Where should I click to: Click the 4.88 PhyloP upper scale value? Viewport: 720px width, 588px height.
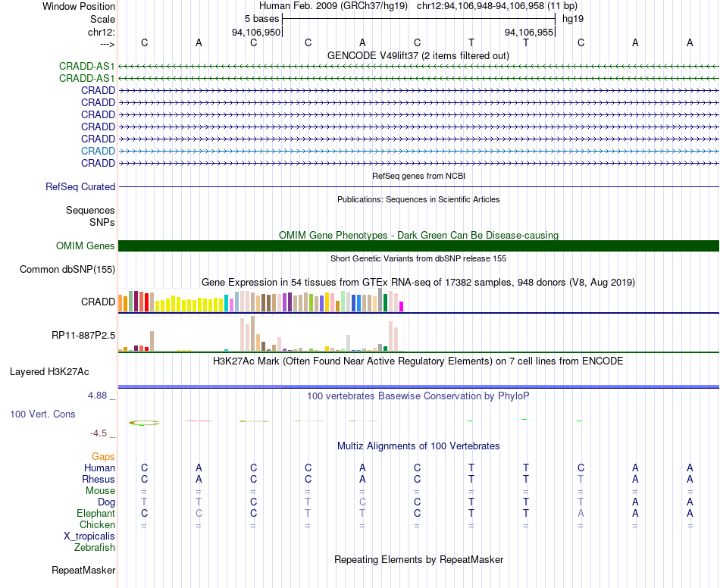pos(98,396)
